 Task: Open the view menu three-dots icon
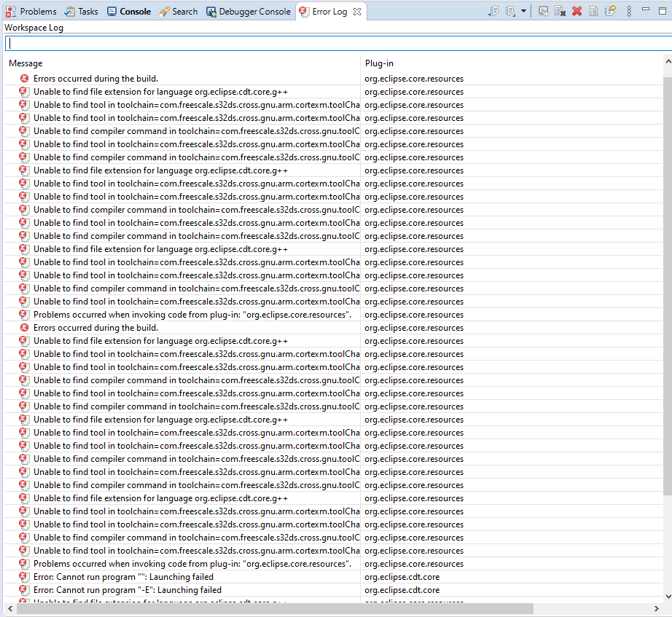[x=629, y=11]
